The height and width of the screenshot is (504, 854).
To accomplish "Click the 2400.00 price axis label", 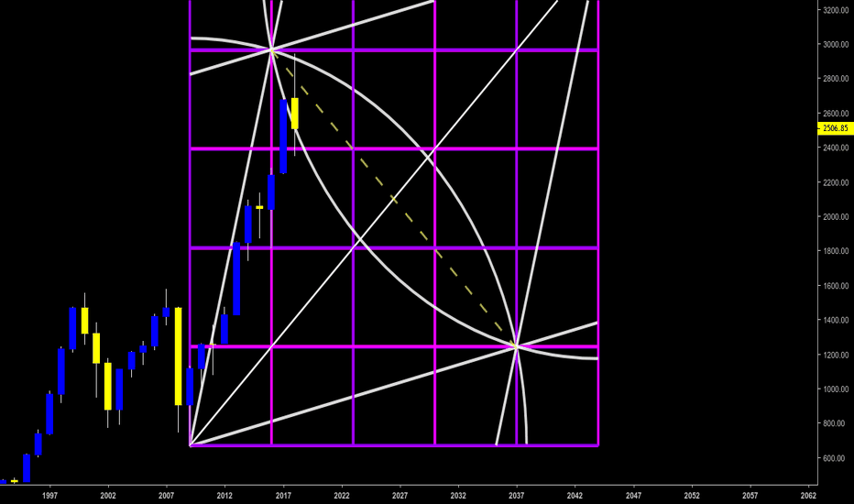I will (x=836, y=148).
